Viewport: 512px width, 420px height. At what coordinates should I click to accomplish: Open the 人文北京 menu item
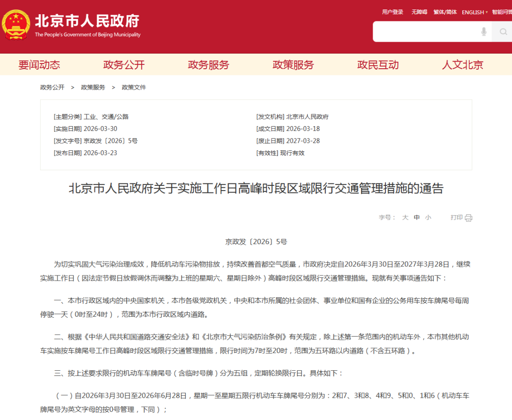[462, 64]
